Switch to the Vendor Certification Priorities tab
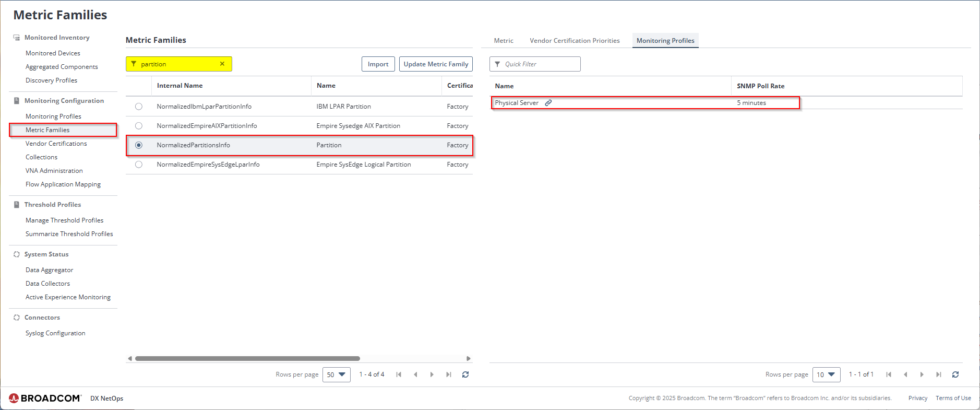This screenshot has width=980, height=410. coord(575,41)
